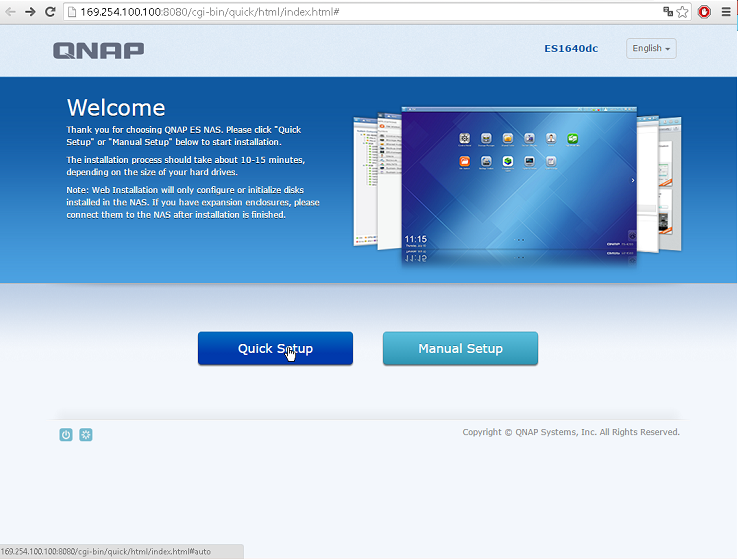Start the Quick Setup installation
Image resolution: width=738 pixels, height=559 pixels.
tap(275, 349)
